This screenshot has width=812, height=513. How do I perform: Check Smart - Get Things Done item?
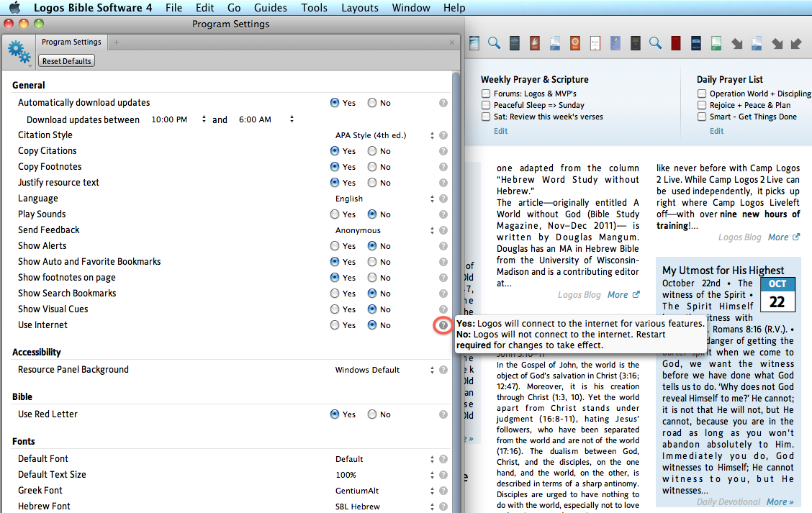click(702, 117)
